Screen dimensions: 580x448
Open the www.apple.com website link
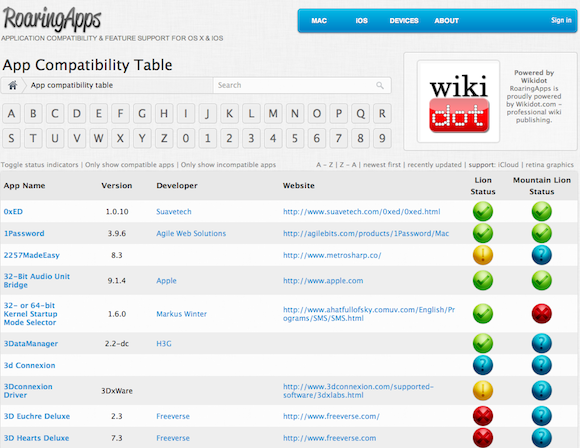click(x=323, y=281)
